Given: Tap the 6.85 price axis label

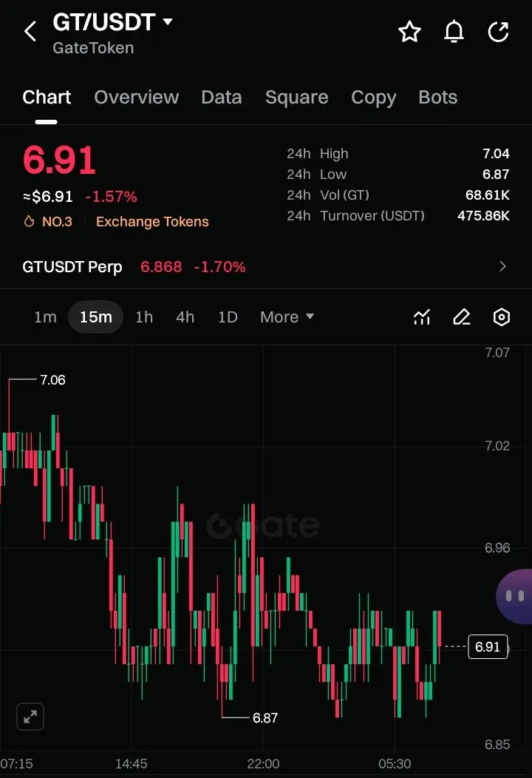Looking at the screenshot, I should [x=497, y=744].
